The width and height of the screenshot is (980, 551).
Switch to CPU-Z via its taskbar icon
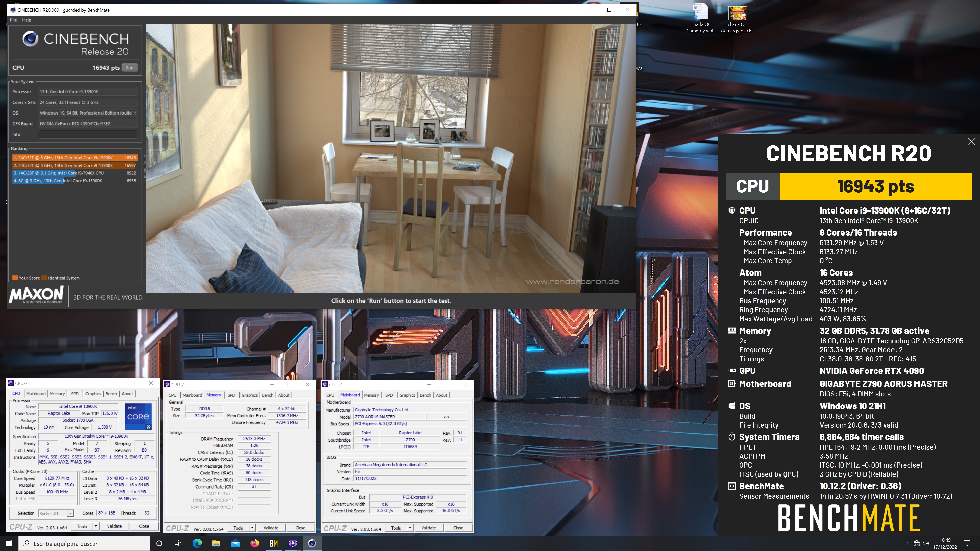point(292,543)
